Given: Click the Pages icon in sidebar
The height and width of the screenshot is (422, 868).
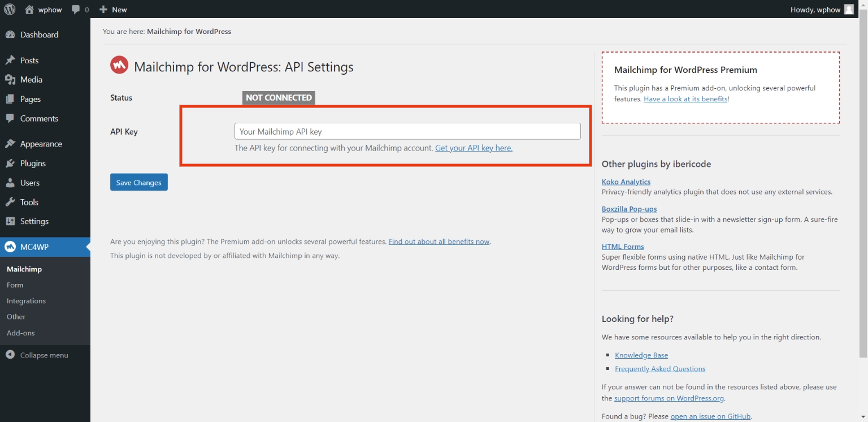Looking at the screenshot, I should pyautogui.click(x=10, y=99).
